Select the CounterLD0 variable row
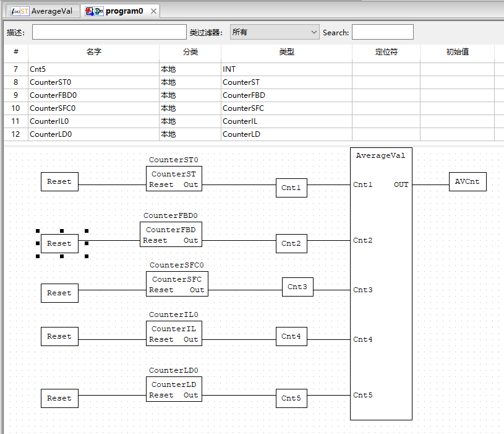 pos(93,134)
